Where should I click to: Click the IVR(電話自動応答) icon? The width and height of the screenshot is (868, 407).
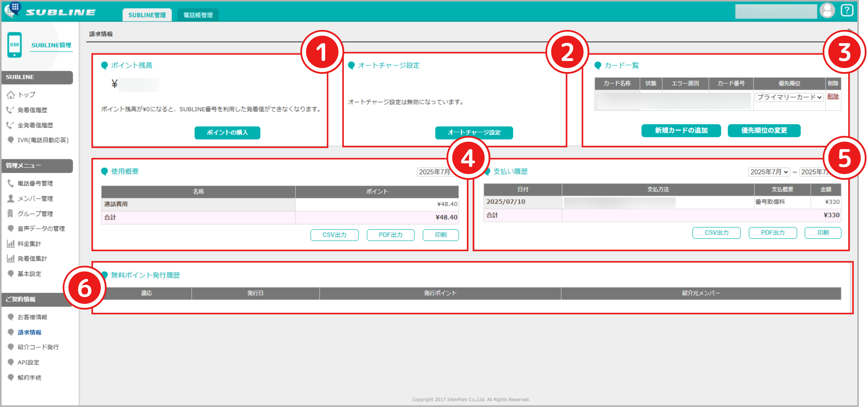[x=10, y=140]
